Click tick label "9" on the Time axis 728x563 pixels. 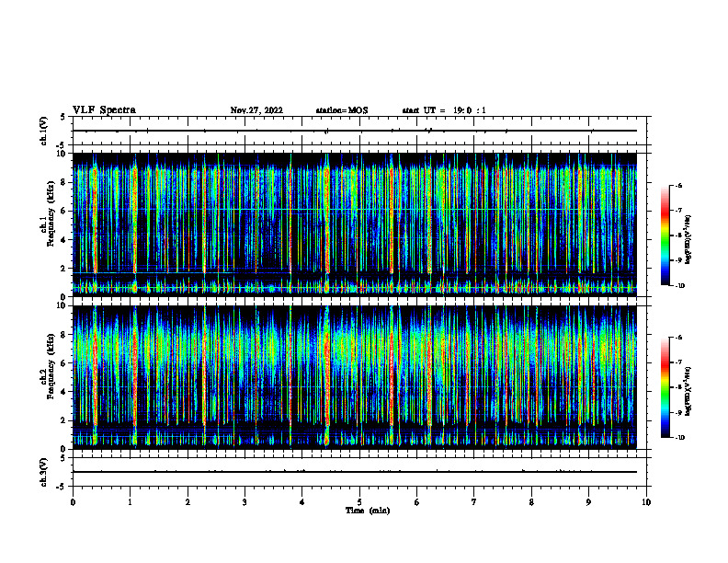coord(588,502)
